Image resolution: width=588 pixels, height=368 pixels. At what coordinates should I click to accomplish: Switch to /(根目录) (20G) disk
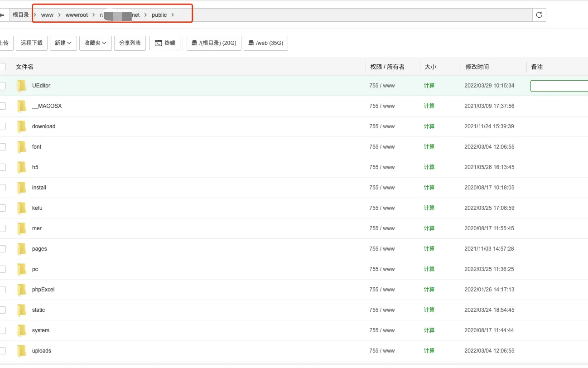(214, 43)
